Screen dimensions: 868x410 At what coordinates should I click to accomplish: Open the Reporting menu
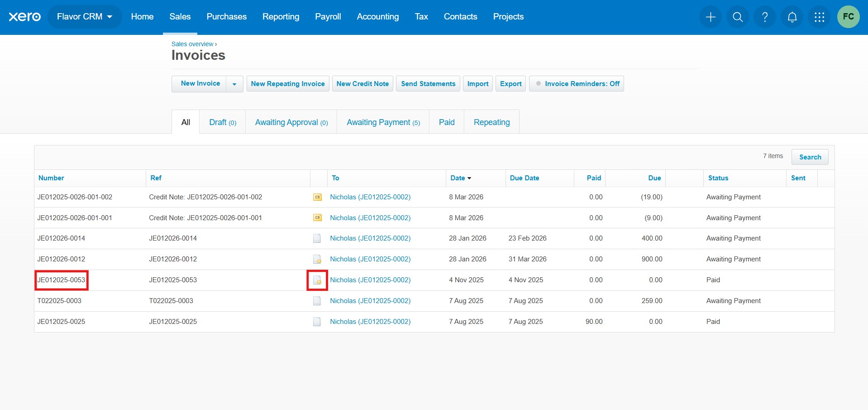click(281, 17)
